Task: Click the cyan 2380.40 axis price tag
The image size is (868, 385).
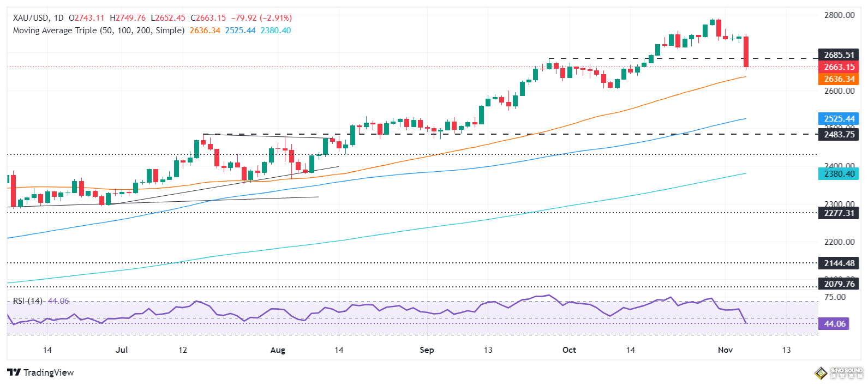Action: tap(839, 174)
